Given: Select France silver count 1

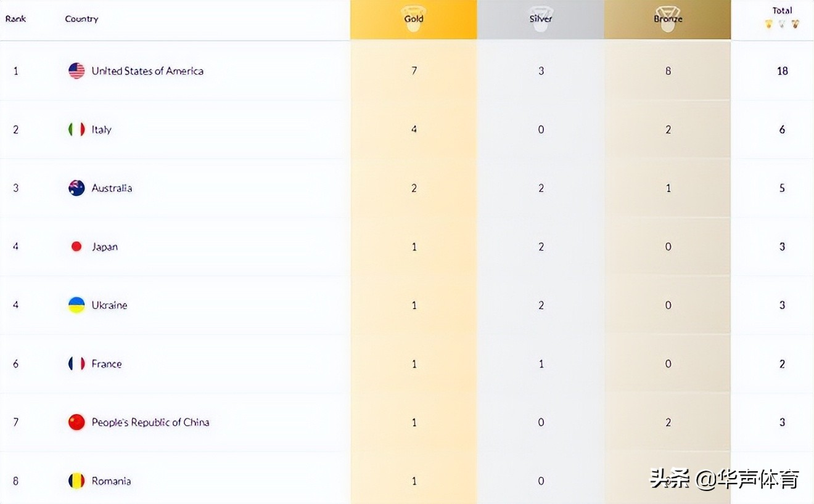Looking at the screenshot, I should [x=541, y=364].
